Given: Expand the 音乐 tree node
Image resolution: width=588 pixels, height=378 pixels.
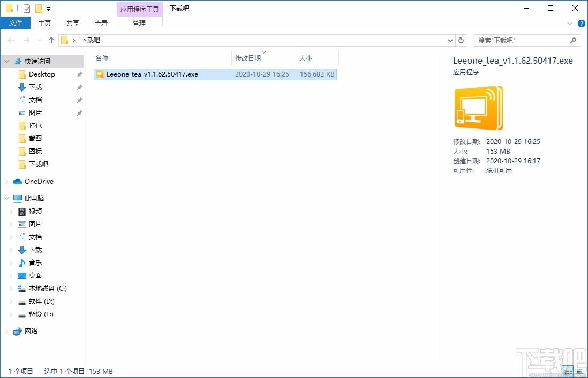Looking at the screenshot, I should [11, 263].
